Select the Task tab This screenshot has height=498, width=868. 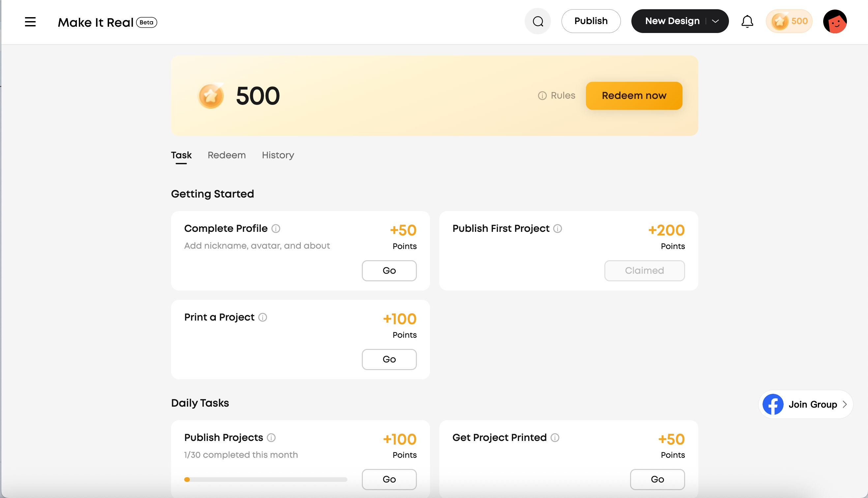click(181, 155)
